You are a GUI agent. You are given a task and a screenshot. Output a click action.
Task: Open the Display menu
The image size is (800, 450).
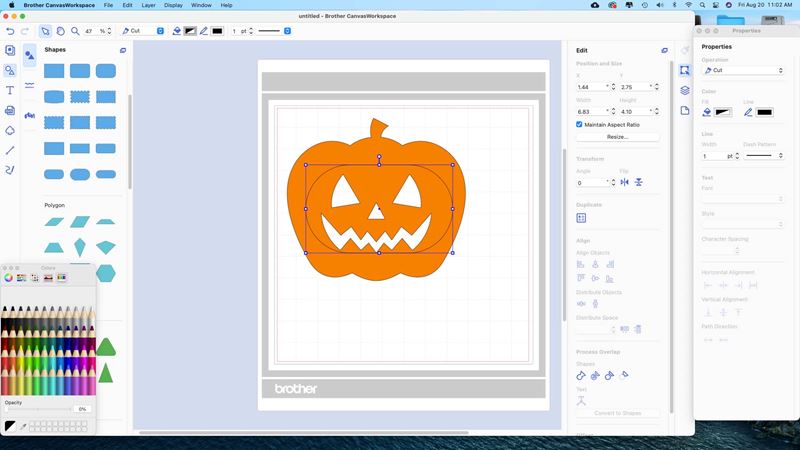coord(174,5)
